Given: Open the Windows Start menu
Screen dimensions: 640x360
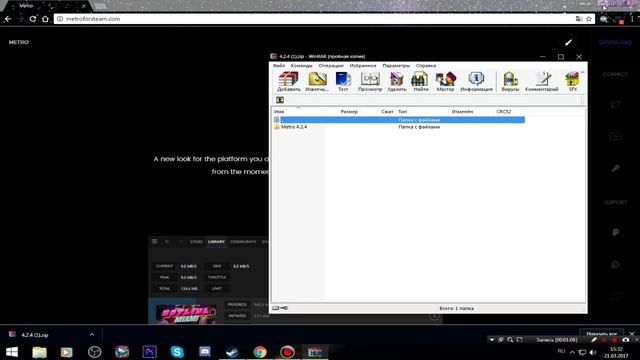Looking at the screenshot, I should pyautogui.click(x=12, y=352).
